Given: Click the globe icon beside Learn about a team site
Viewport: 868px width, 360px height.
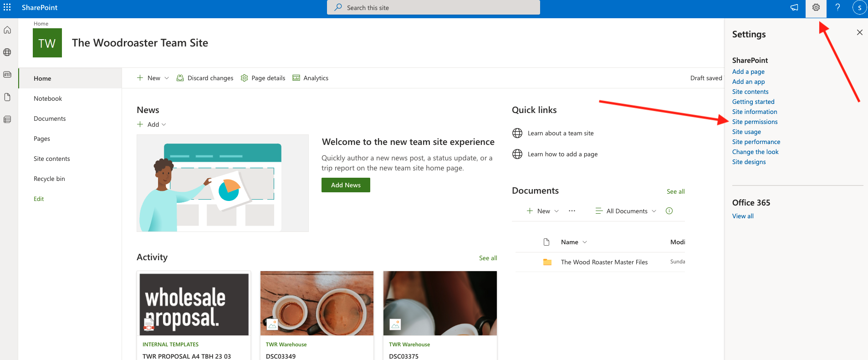Looking at the screenshot, I should click(517, 133).
